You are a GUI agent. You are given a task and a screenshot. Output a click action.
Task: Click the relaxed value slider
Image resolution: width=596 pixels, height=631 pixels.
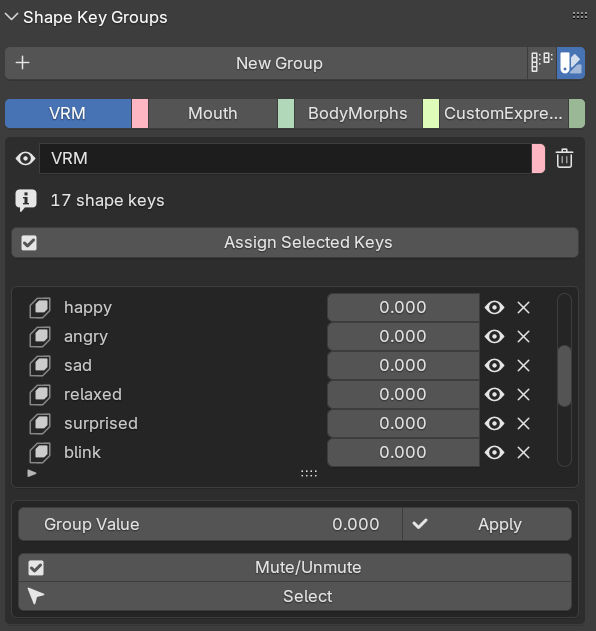tap(403, 394)
